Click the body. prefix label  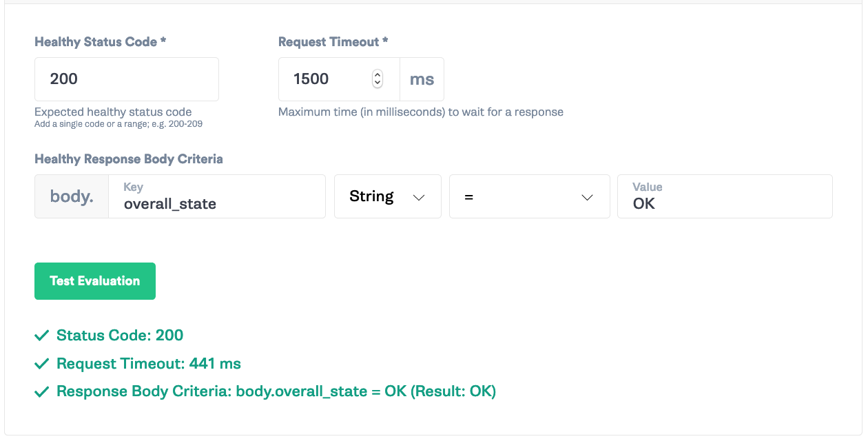coord(72,196)
